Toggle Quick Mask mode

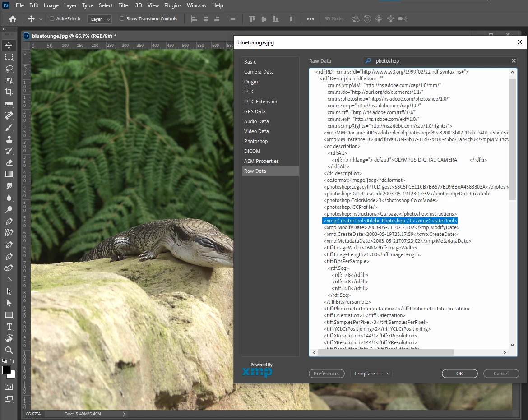[x=9, y=387]
